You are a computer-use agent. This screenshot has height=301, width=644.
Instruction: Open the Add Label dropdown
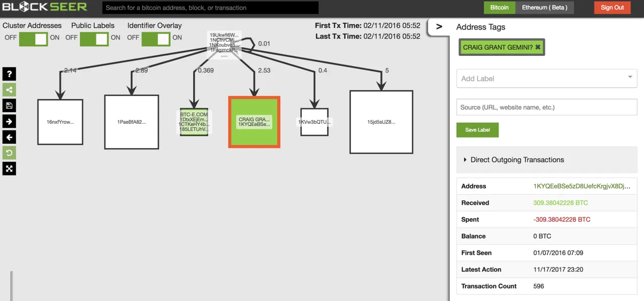(x=546, y=78)
